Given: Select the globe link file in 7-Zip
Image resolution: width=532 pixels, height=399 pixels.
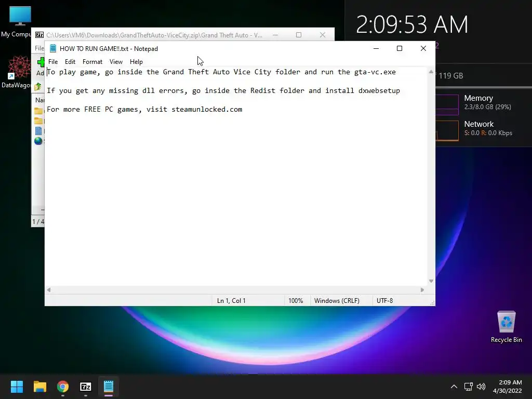Looking at the screenshot, I should [x=38, y=141].
